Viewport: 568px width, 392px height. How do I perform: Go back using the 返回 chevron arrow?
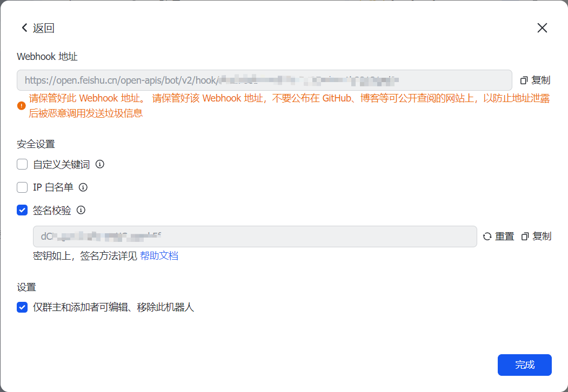pos(24,28)
